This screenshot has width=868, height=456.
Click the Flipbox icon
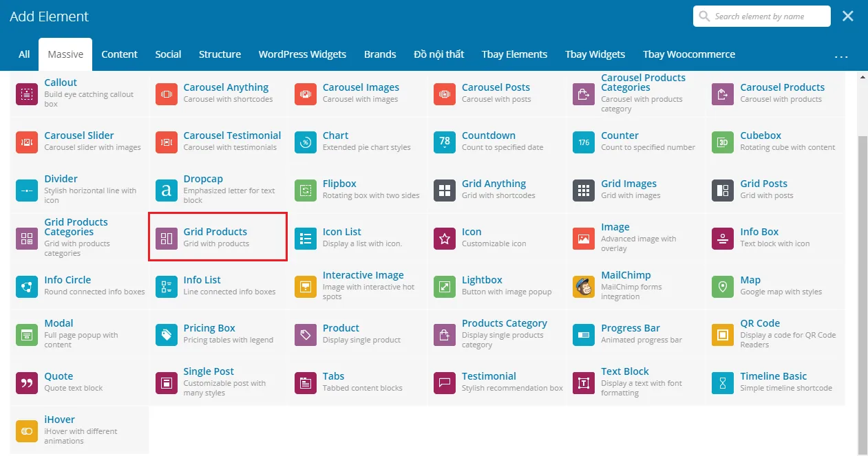(305, 190)
